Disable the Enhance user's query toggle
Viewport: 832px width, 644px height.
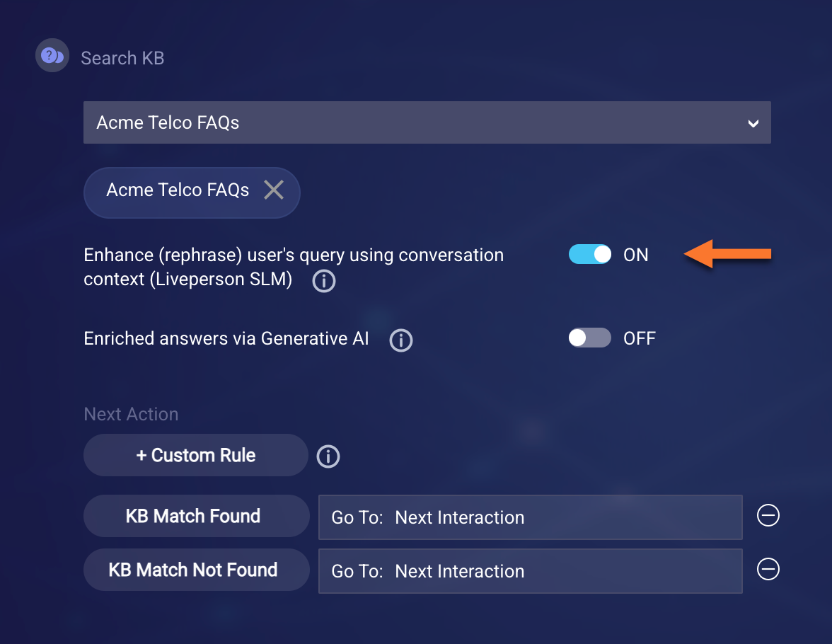(590, 255)
